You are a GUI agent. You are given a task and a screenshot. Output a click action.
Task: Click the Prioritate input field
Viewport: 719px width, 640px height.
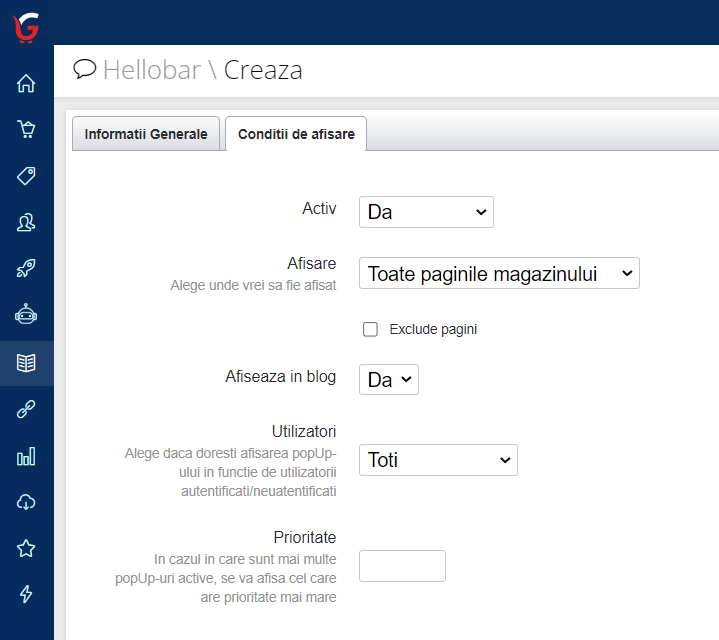[x=402, y=566]
